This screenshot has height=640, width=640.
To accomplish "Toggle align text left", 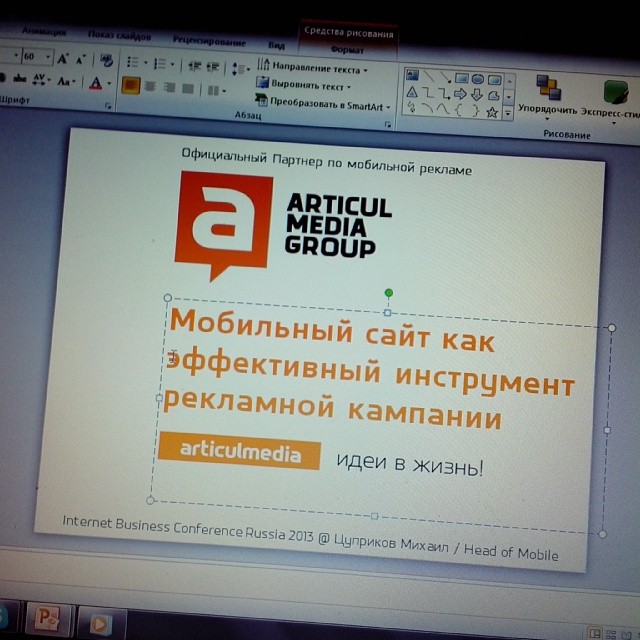I will pos(131,85).
